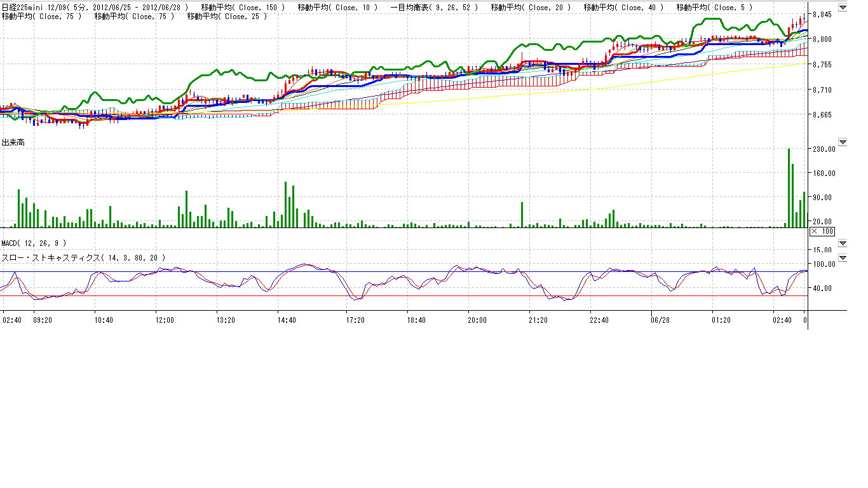868x488 pixels.
Task: Open the price chart panel dropdown arrow
Action: pyautogui.click(x=843, y=6)
